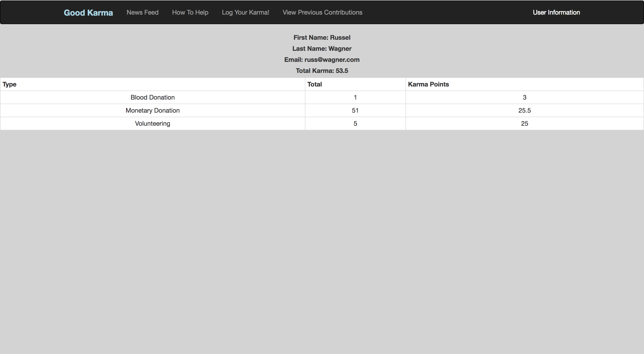Screen dimensions: 644x354
Task: Click karma points value 25.5
Action: pos(525,110)
